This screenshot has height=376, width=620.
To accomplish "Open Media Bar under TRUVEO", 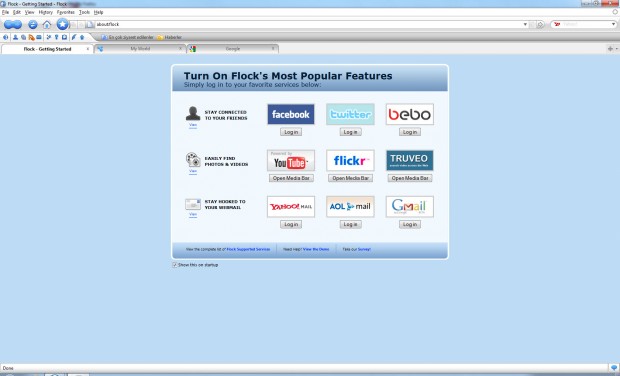I will pos(410,178).
